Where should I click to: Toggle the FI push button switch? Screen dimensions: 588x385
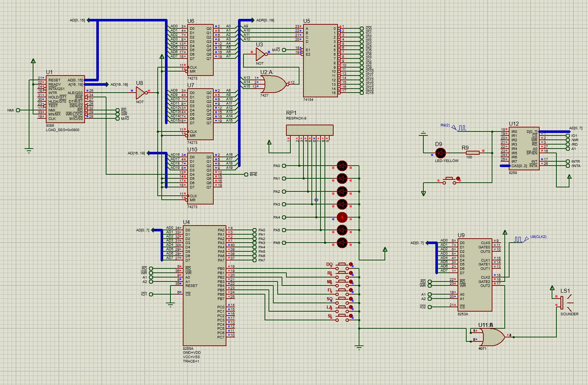click(x=342, y=292)
